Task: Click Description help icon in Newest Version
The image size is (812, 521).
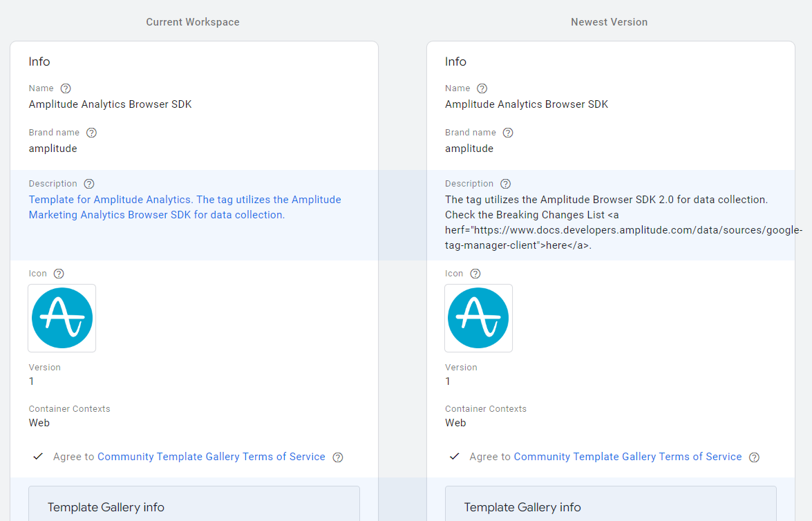Action: coord(506,184)
